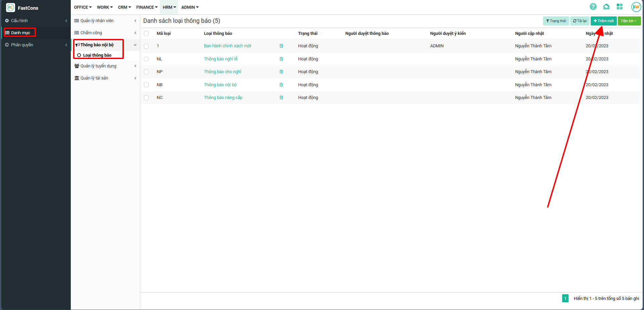Image resolution: width=644 pixels, height=310 pixels.
Task: Open 'Thông báo cho nghỉ' link
Action: [222, 72]
